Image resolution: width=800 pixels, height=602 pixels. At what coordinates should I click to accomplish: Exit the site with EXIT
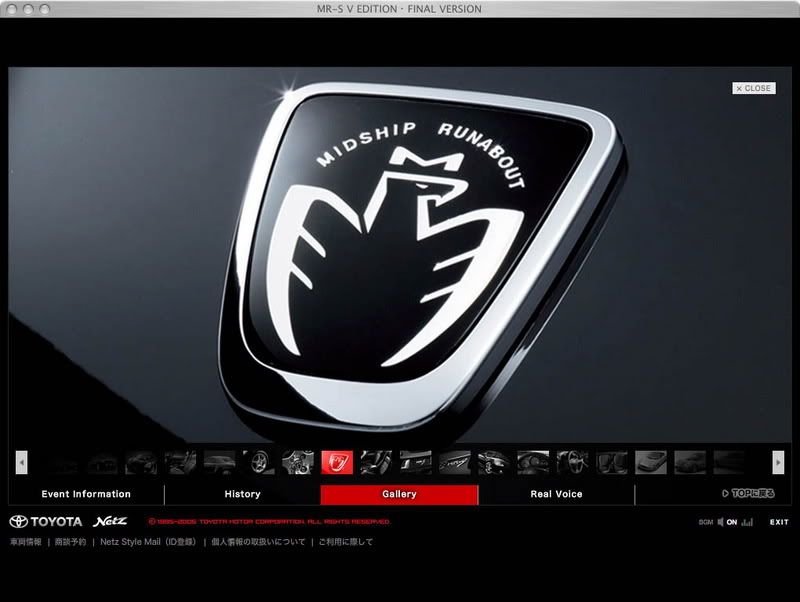779,522
